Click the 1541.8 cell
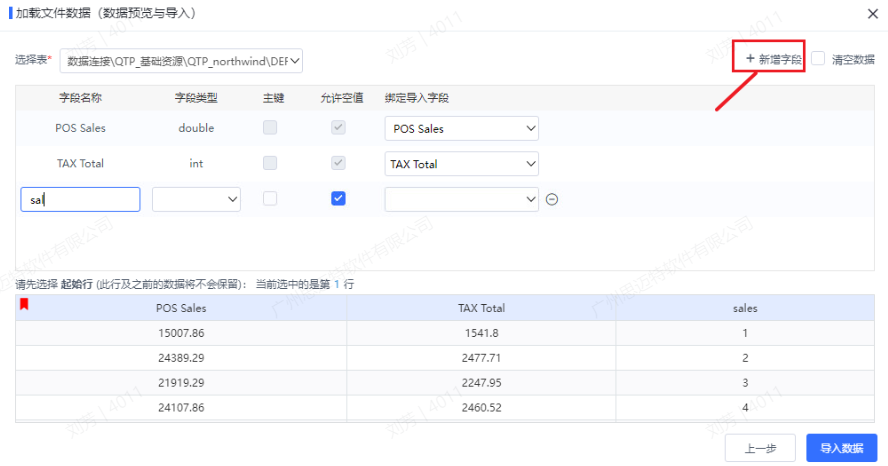Viewport: 888px width, 466px height. 481,333
